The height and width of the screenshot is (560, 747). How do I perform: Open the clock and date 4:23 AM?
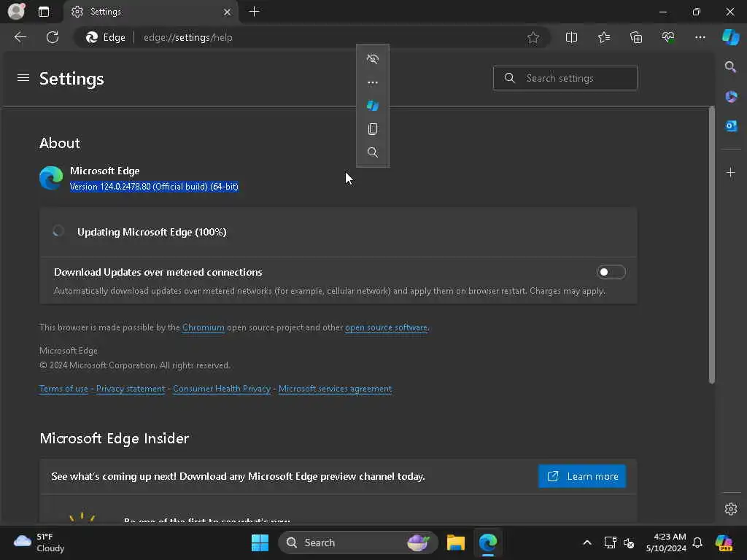point(665,542)
